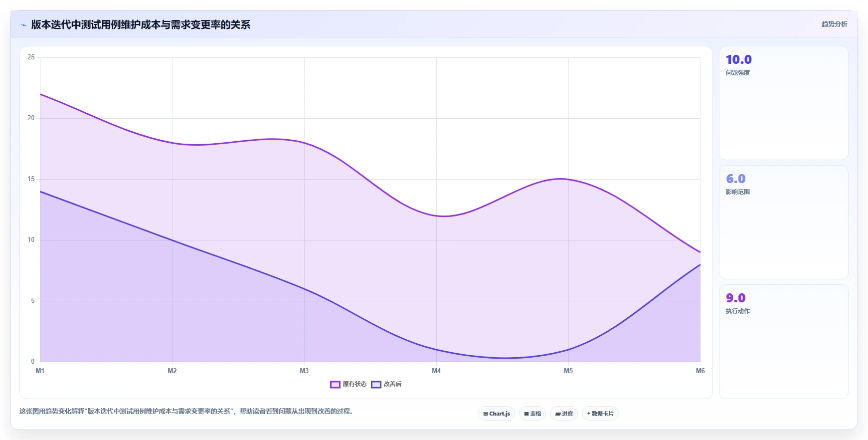Click the 表格 tag

point(532,414)
